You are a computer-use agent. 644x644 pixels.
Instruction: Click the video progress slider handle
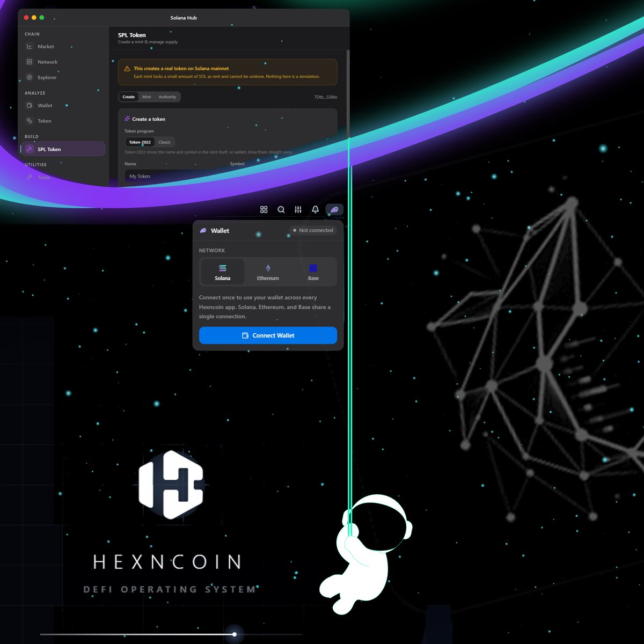pos(235,634)
